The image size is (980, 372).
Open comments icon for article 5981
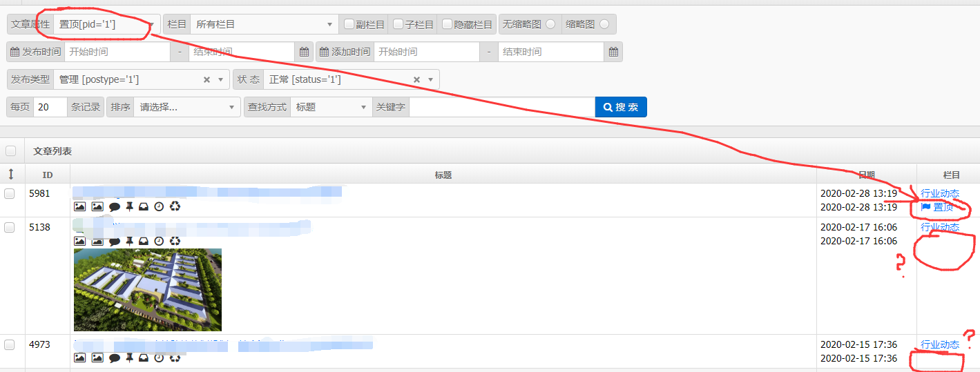115,206
